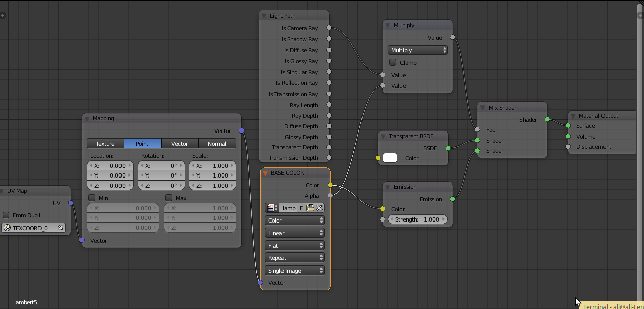Enable the Min checkbox in Mapping node
Image resolution: width=644 pixels, height=309 pixels.
click(x=92, y=198)
